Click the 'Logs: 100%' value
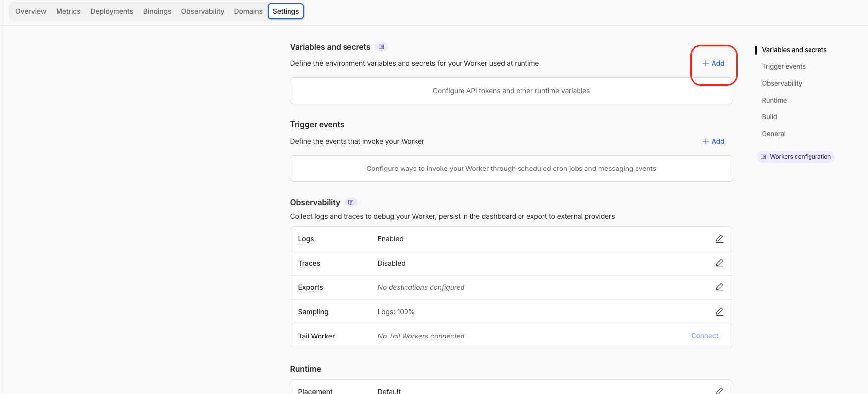Image resolution: width=868 pixels, height=394 pixels. click(x=396, y=312)
